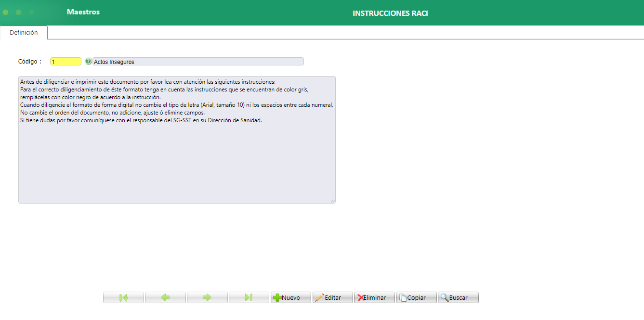This screenshot has width=644, height=320.
Task: Click the Código label
Action: pyautogui.click(x=30, y=62)
